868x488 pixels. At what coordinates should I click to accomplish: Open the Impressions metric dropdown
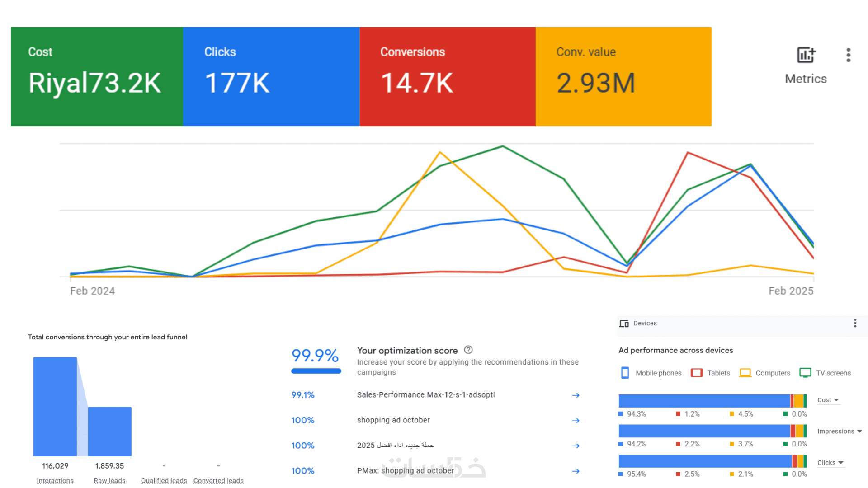pyautogui.click(x=840, y=432)
